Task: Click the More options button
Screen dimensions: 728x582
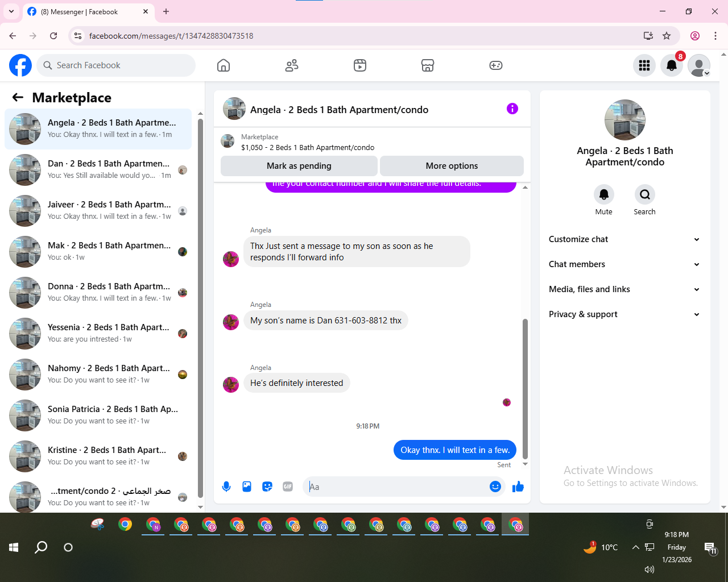Action: 452,166
